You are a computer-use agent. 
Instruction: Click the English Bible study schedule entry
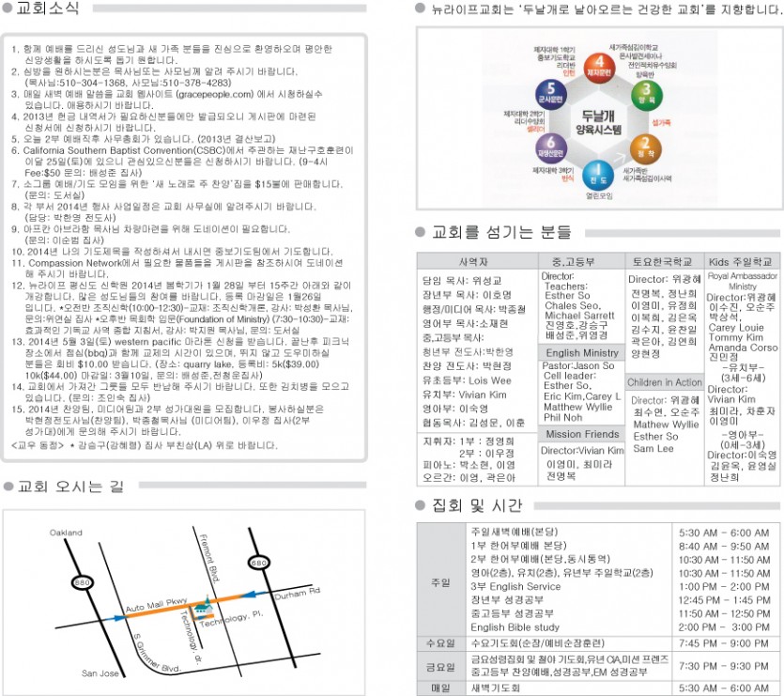(515, 626)
